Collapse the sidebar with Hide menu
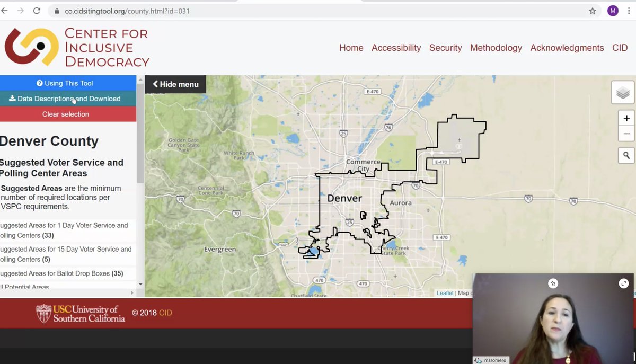This screenshot has width=636, height=364. pos(175,84)
